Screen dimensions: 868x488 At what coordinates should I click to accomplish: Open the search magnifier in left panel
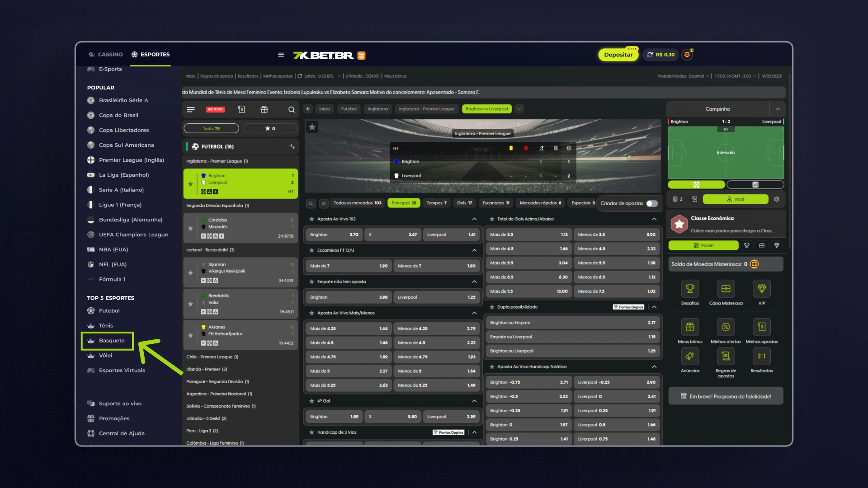pyautogui.click(x=292, y=109)
